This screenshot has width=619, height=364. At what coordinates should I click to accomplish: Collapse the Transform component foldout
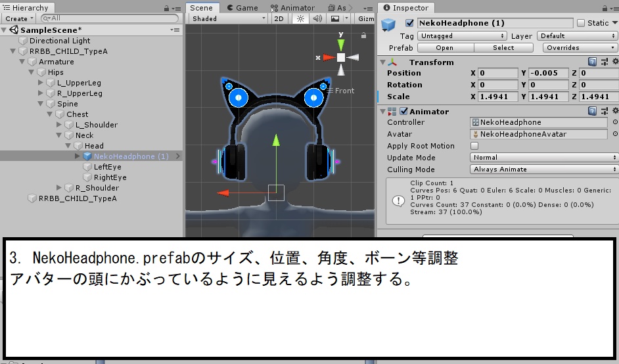coord(382,62)
